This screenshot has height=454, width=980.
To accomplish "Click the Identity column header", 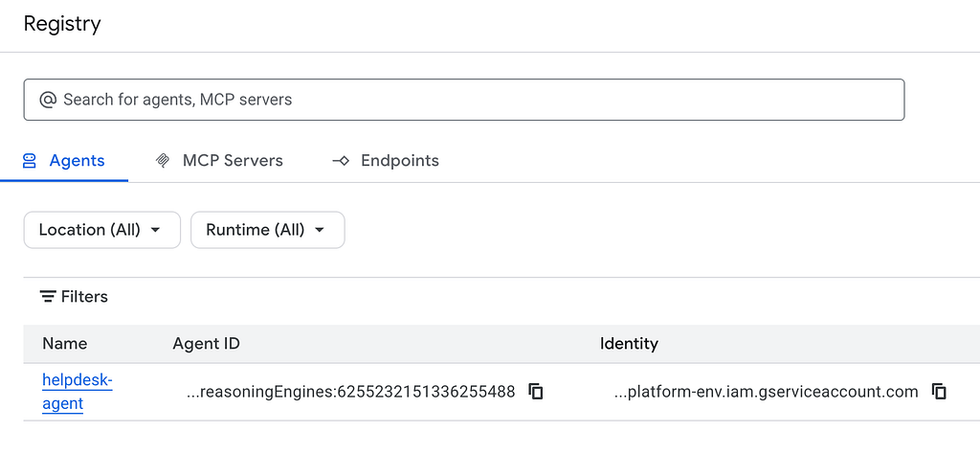I will point(629,343).
